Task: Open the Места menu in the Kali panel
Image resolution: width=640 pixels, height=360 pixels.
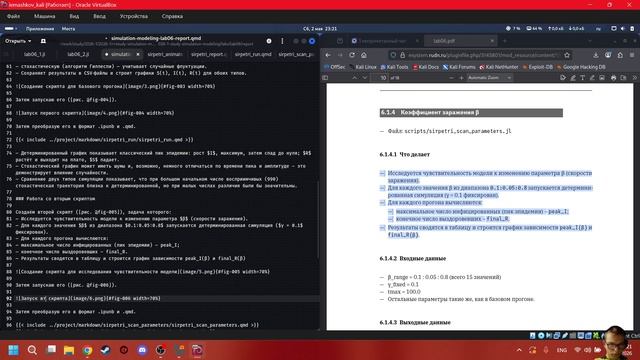Action: coord(68,29)
